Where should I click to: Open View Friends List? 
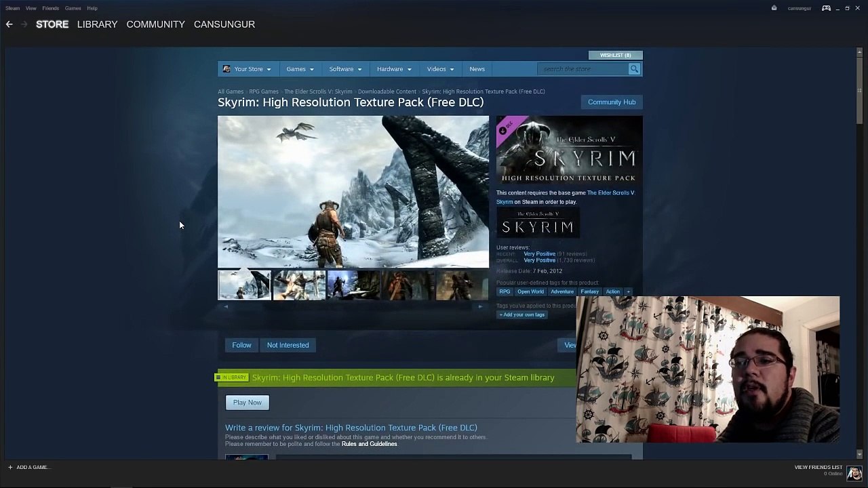pos(818,467)
